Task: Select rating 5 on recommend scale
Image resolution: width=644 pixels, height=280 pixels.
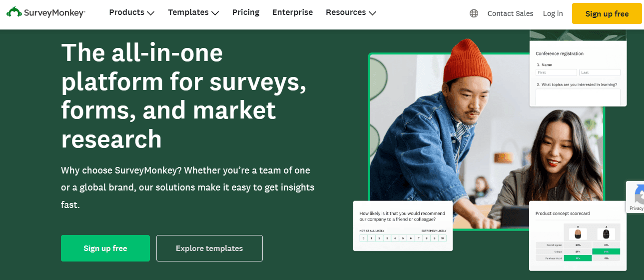Action: tap(403, 238)
